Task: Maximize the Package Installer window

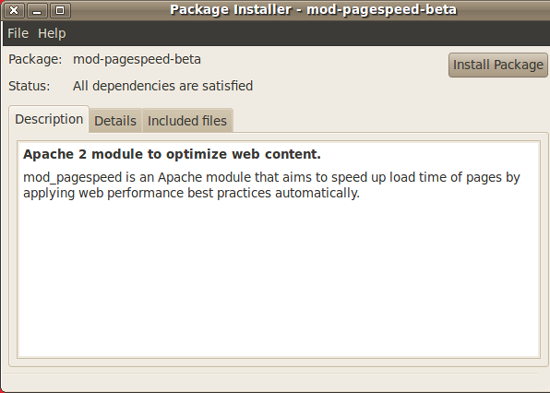Action: [x=60, y=10]
